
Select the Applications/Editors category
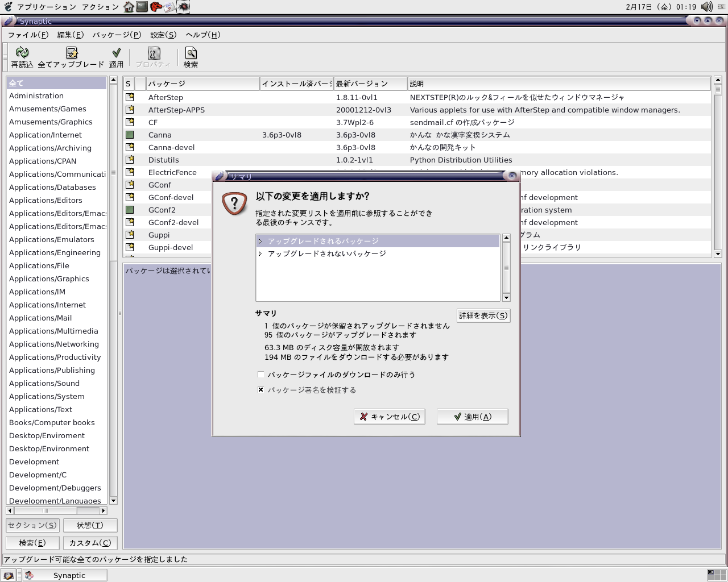pos(45,200)
